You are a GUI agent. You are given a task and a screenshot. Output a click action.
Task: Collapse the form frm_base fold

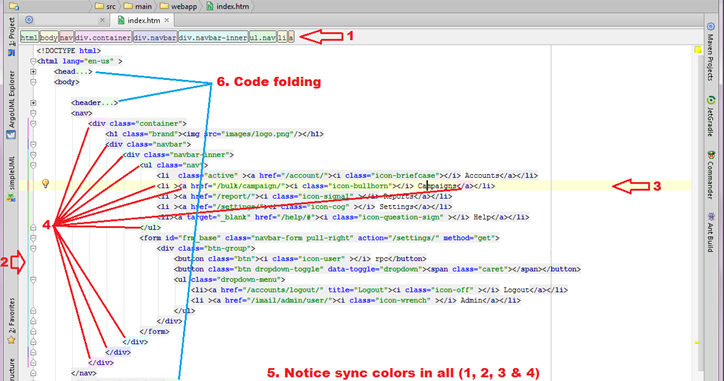(33, 238)
